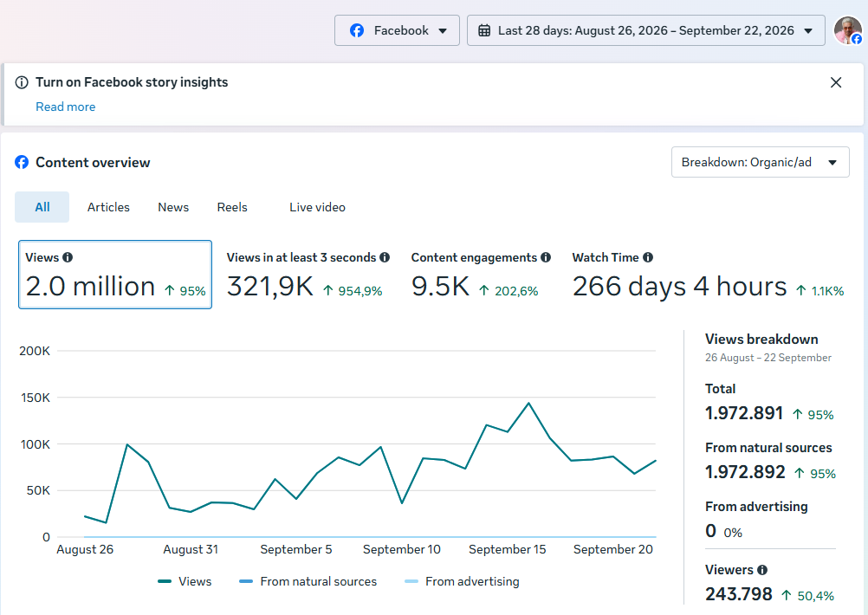Screen dimensions: 868x615
Task: Open the Facebook platform dropdown
Action: pos(397,30)
